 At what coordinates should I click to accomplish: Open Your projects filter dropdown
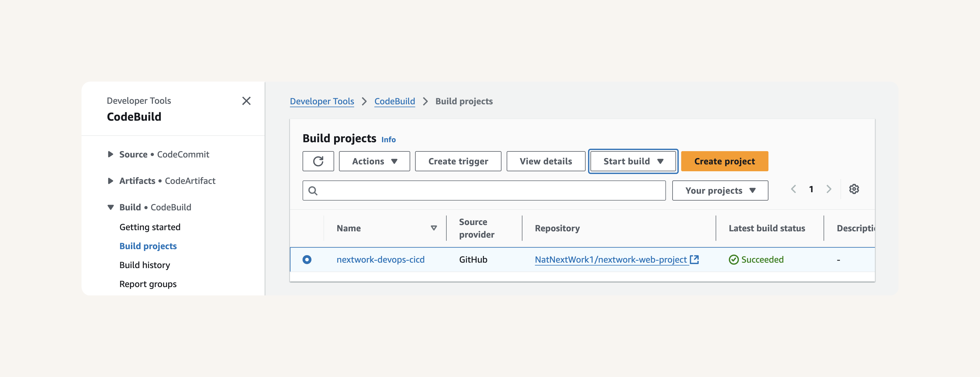720,191
